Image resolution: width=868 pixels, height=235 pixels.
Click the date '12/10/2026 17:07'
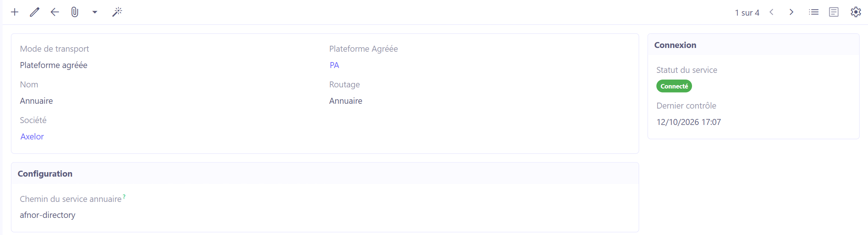(689, 122)
